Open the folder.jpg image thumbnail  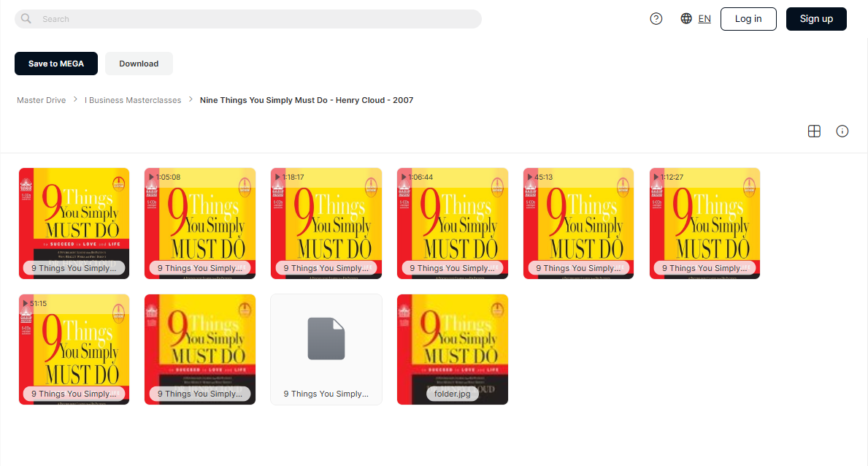(x=453, y=349)
